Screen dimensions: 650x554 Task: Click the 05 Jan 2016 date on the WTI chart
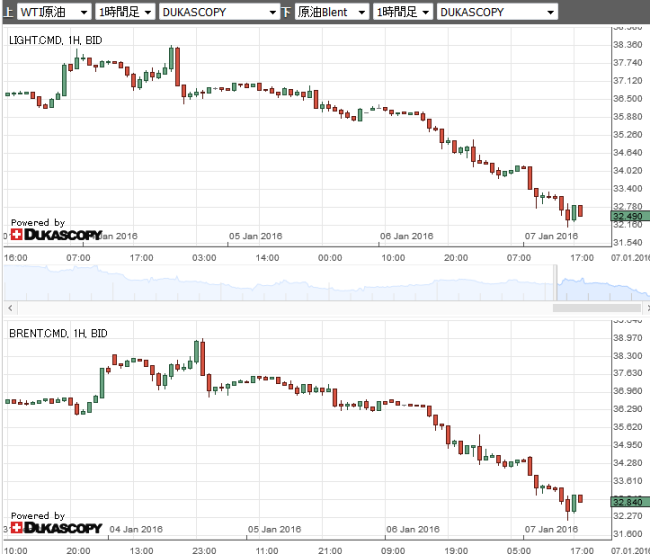coord(256,237)
